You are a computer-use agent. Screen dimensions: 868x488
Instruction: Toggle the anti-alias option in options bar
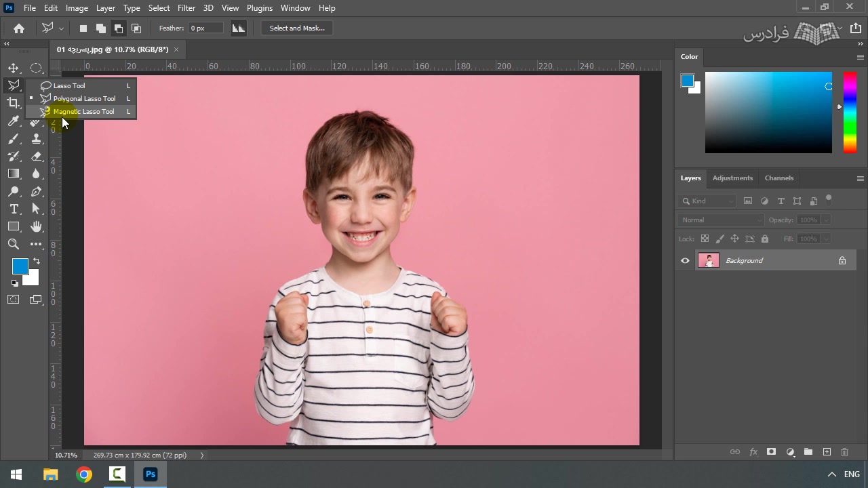(x=238, y=28)
